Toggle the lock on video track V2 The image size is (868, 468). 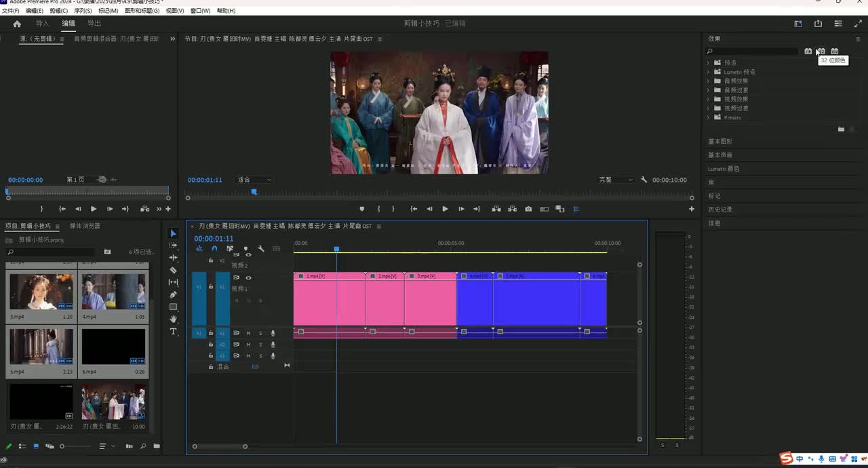[211, 260]
